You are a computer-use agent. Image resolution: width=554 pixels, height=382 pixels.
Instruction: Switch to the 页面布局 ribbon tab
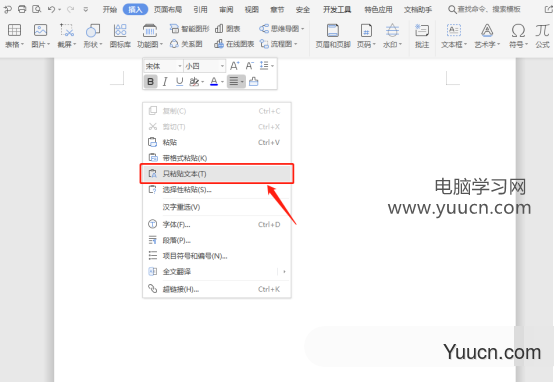pyautogui.click(x=168, y=10)
